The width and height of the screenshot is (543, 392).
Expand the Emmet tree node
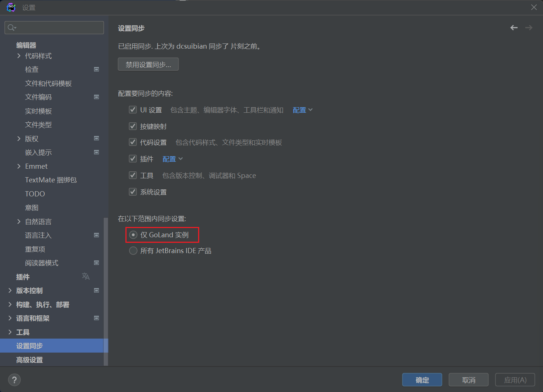(19, 166)
